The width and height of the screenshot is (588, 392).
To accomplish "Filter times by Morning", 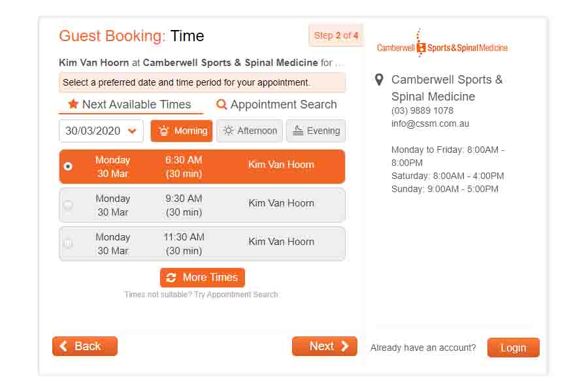I will pos(182,131).
